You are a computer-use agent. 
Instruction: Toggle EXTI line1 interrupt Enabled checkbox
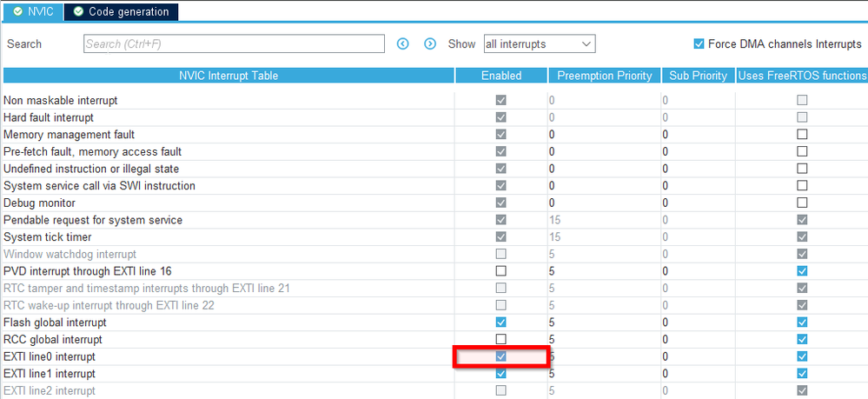[501, 374]
